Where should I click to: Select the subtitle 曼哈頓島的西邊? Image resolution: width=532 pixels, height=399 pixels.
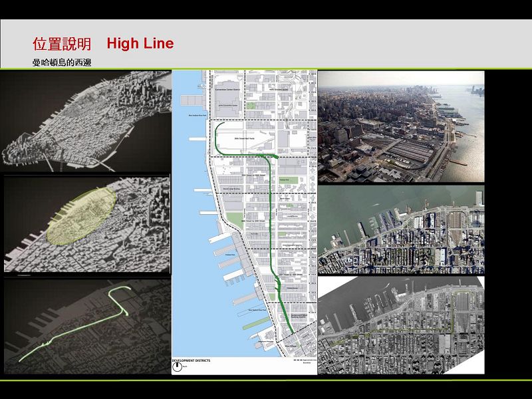[61, 63]
